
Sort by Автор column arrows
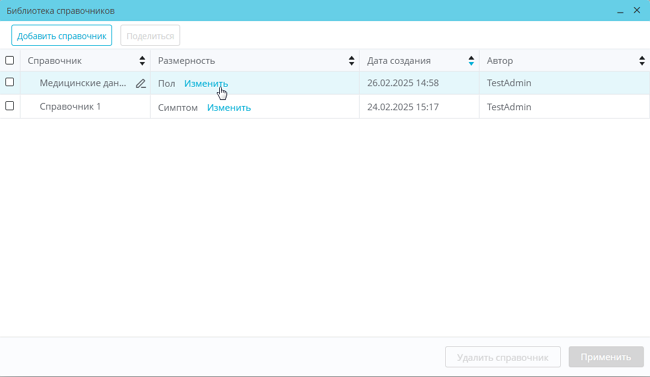click(x=642, y=61)
